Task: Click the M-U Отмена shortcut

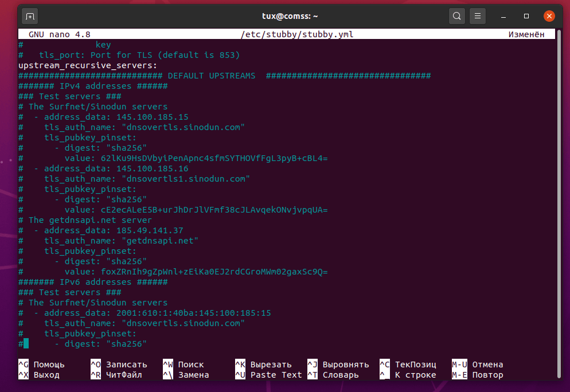Action: (x=477, y=364)
